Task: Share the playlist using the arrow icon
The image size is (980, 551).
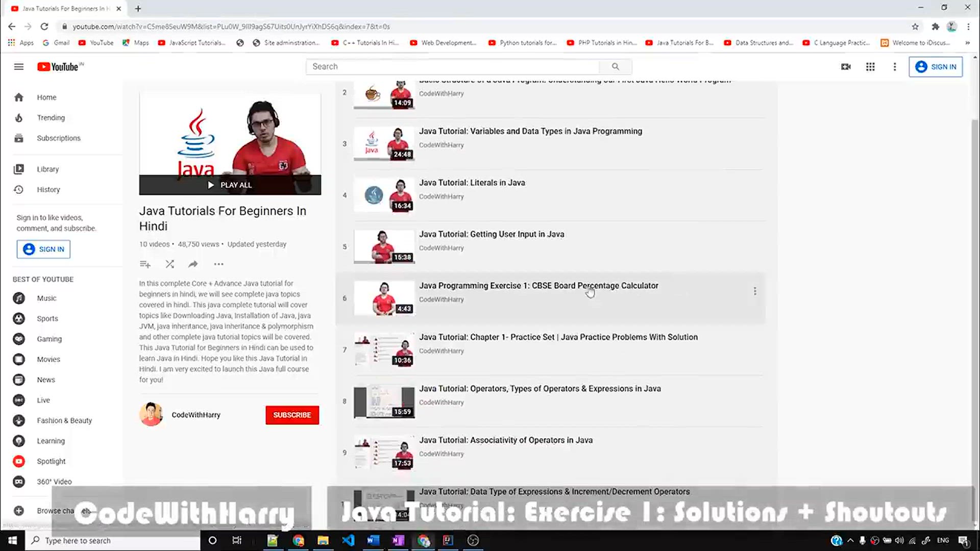Action: tap(193, 264)
